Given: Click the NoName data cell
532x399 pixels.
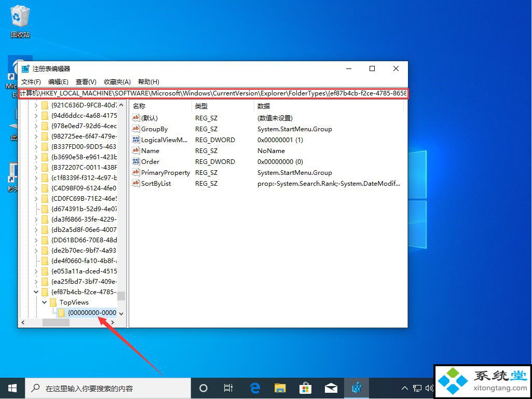Looking at the screenshot, I should [x=271, y=150].
